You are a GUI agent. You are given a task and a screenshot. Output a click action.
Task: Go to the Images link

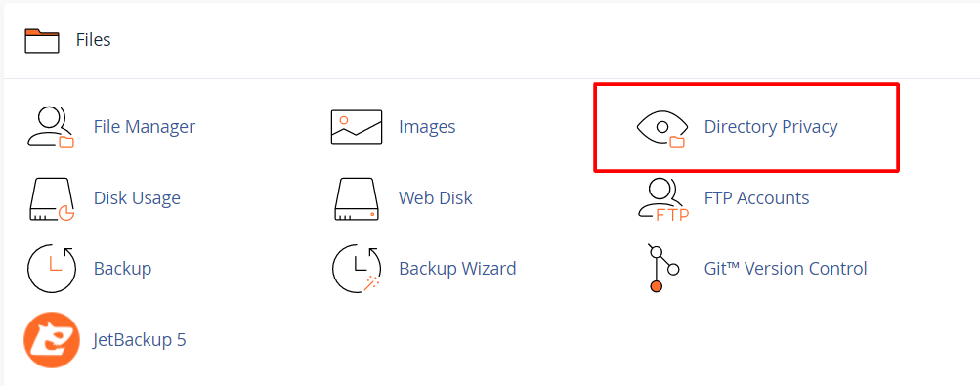tap(427, 127)
